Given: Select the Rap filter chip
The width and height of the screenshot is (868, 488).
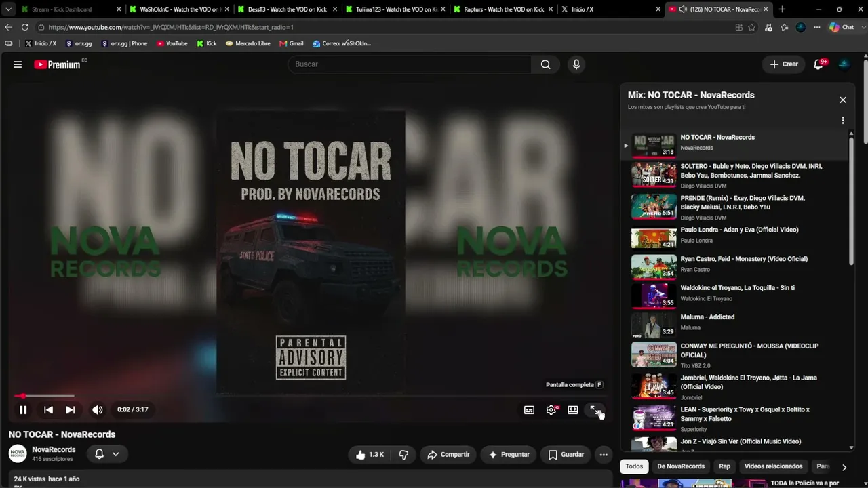Looking at the screenshot, I should 725,466.
